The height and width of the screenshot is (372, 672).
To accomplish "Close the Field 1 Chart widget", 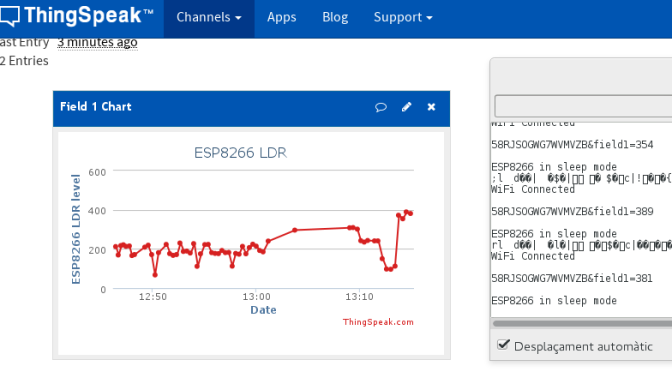I will pos(431,107).
